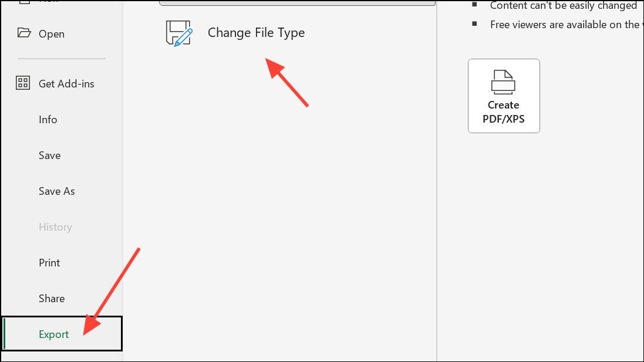Switch to the Print page
This screenshot has height=362, width=644.
49,263
